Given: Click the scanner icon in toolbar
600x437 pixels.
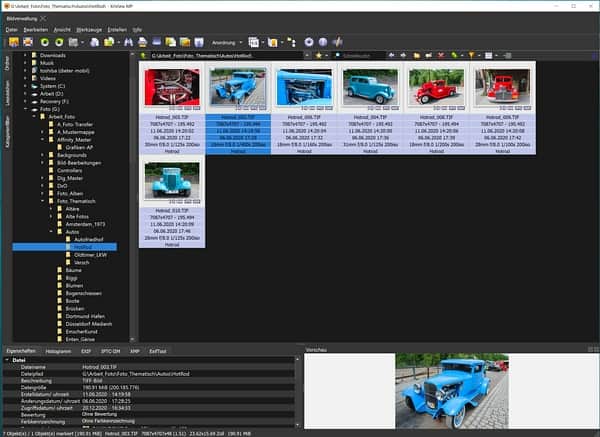Looking at the screenshot, I should pyautogui.click(x=156, y=42).
